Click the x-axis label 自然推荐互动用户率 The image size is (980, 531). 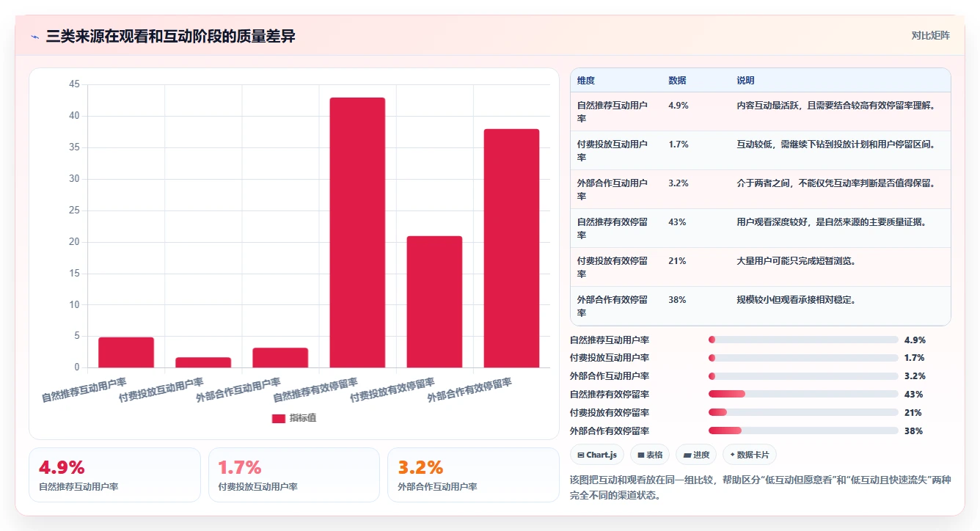(84, 389)
